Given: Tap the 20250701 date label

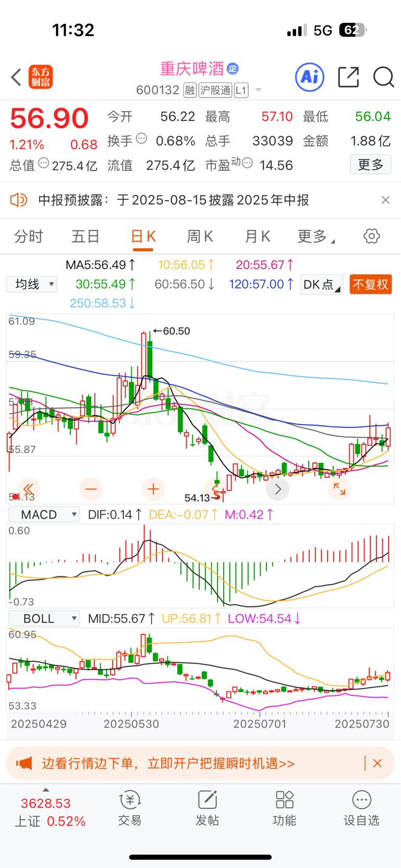Looking at the screenshot, I should pos(260,724).
